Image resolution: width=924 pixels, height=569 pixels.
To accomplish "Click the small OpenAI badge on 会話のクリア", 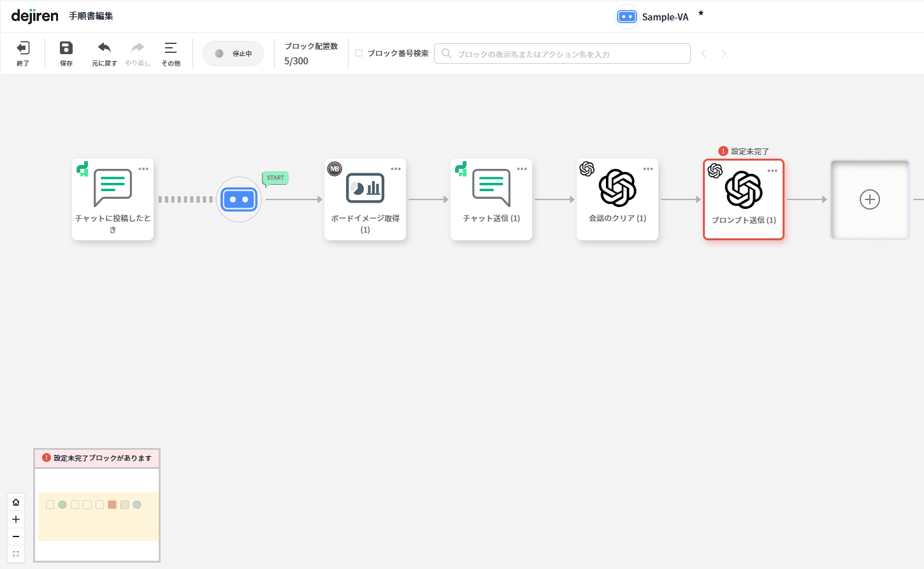I will 587,169.
